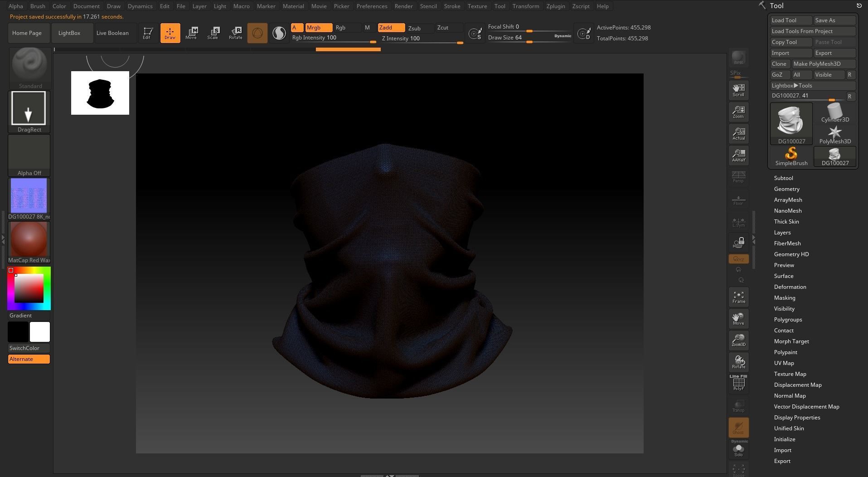868x477 pixels.
Task: Click the AAHalf zoom icon
Action: [x=738, y=156]
